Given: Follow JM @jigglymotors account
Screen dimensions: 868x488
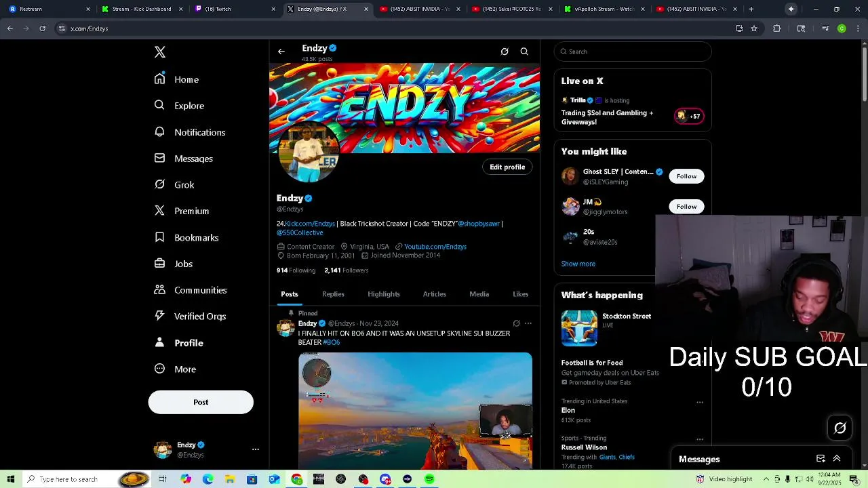Looking at the screenshot, I should (686, 207).
